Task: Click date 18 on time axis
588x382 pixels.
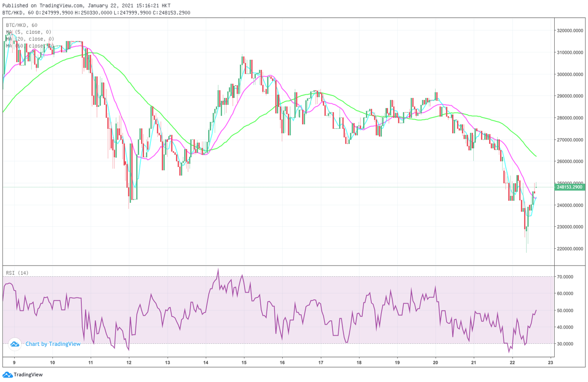Action: [x=359, y=363]
